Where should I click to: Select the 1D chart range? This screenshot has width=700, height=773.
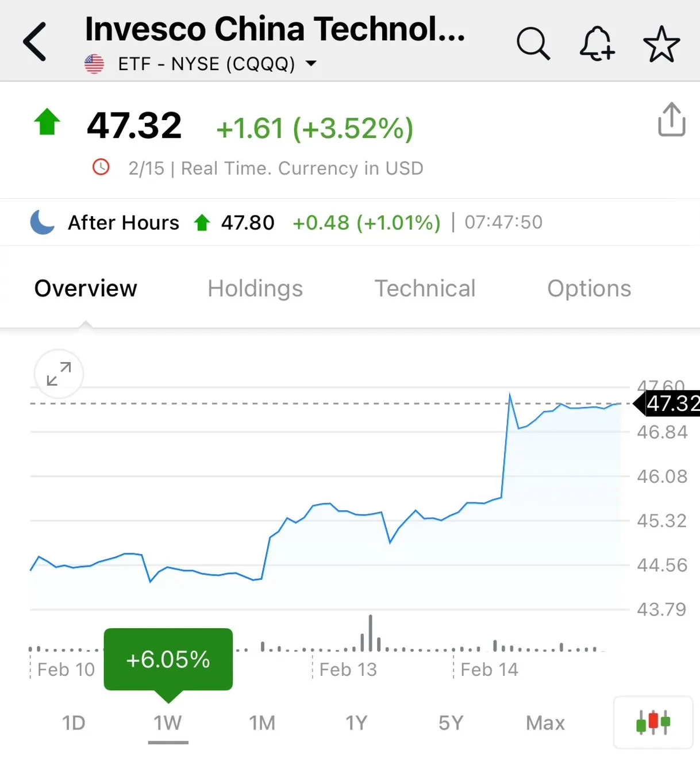click(x=74, y=722)
